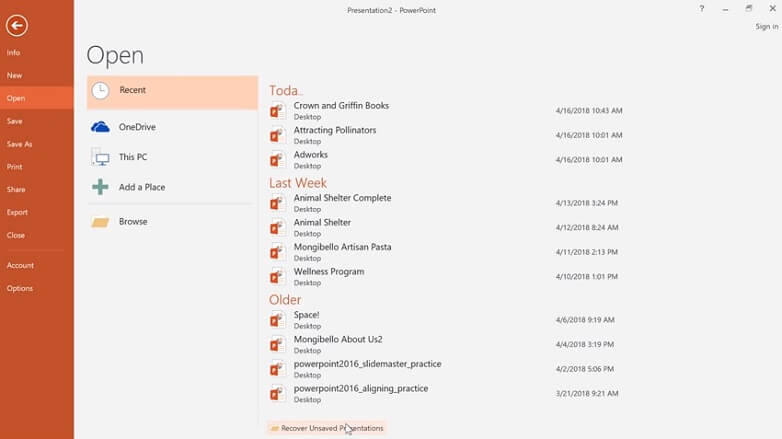Screen dimensions: 782x439
Task: Click Recover Unsaved Presentations button
Action: coord(326,428)
